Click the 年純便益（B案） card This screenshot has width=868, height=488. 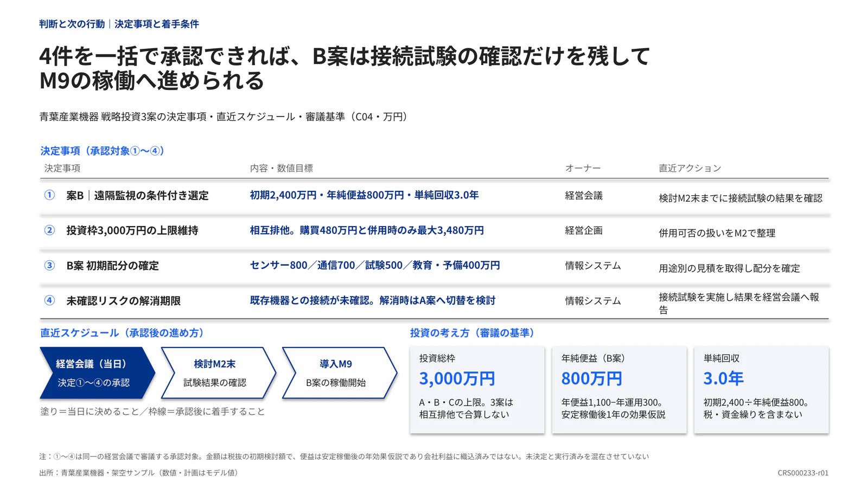619,390
